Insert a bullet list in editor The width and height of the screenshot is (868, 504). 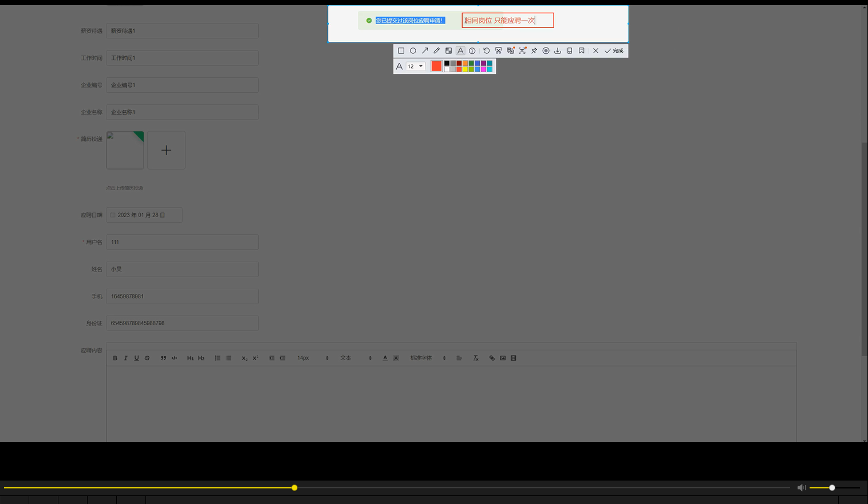pos(228,358)
